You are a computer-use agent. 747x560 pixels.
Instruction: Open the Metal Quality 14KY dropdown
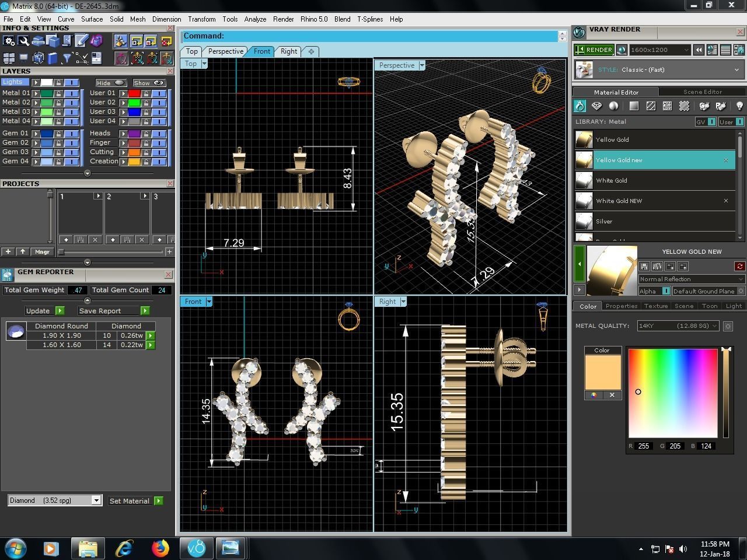click(x=678, y=326)
